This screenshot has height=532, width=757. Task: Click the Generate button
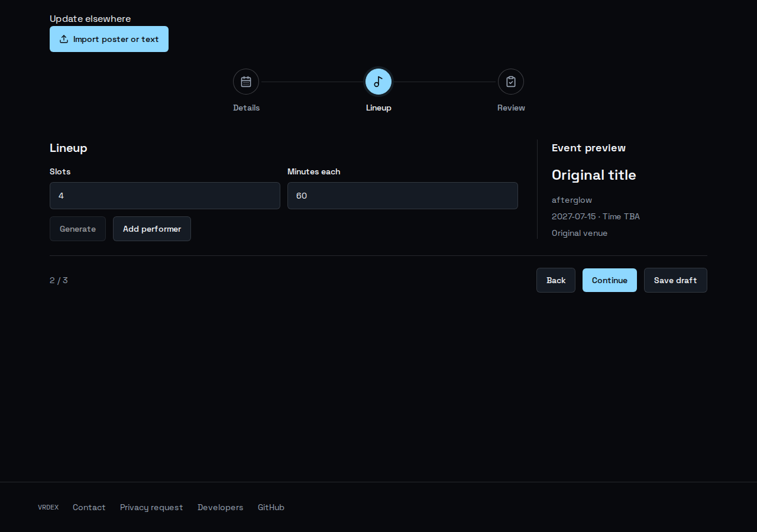point(77,229)
